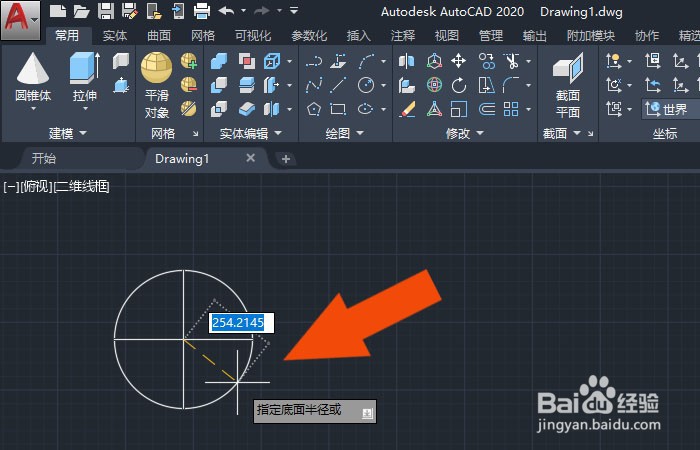Select the Move tool with four arrows
The height and width of the screenshot is (450, 700).
click(x=458, y=61)
